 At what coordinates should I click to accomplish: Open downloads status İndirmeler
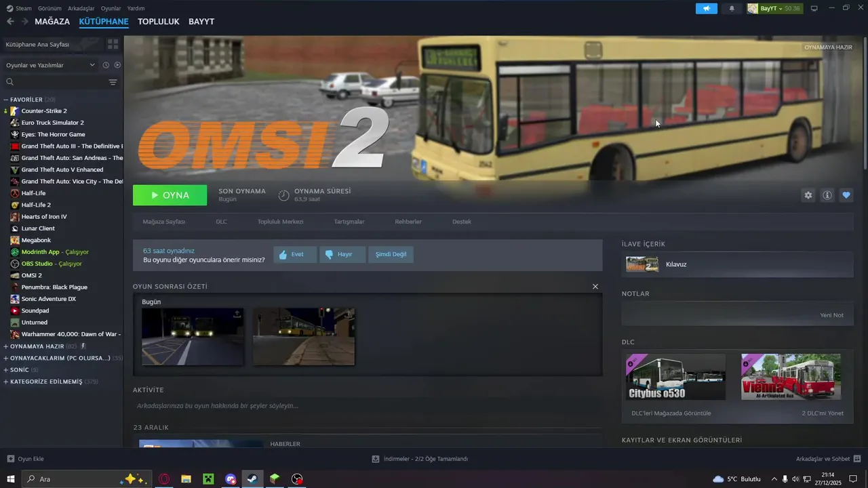[x=420, y=459]
